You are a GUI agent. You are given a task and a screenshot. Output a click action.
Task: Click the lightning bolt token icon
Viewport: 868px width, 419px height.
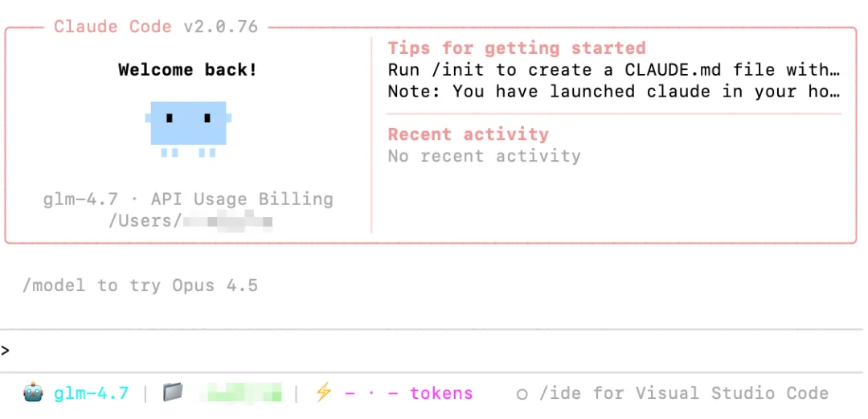click(x=323, y=393)
